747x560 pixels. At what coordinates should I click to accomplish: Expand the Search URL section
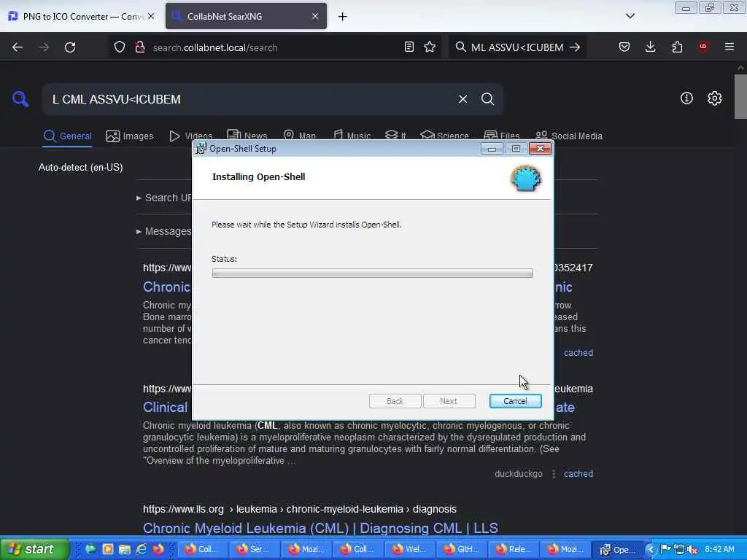[x=163, y=198]
